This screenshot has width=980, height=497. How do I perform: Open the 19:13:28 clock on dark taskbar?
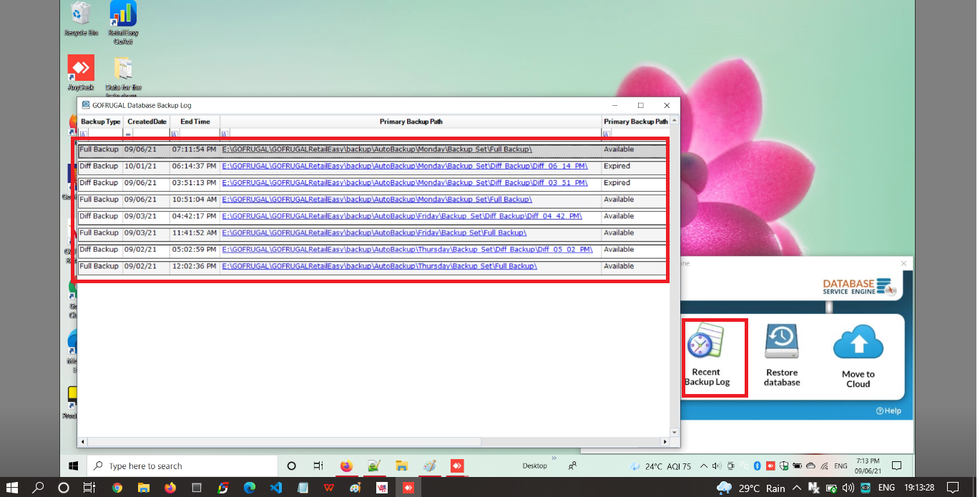(919, 488)
